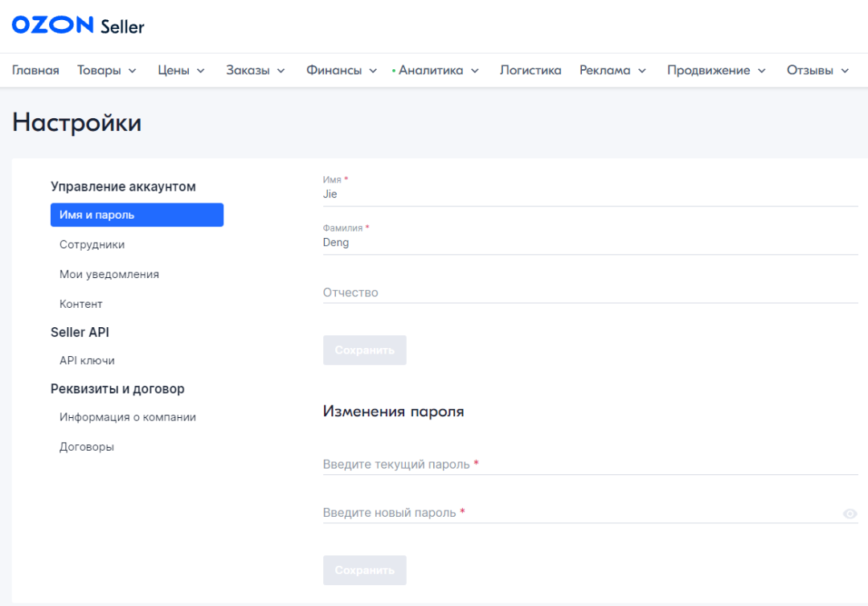
Task: Open the Цены dropdown menu
Action: click(181, 71)
